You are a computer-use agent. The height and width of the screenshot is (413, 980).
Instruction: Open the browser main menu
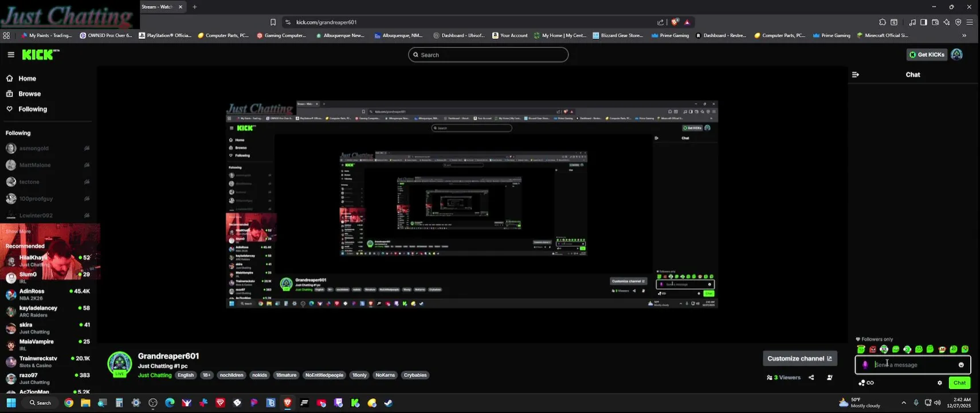coord(970,22)
